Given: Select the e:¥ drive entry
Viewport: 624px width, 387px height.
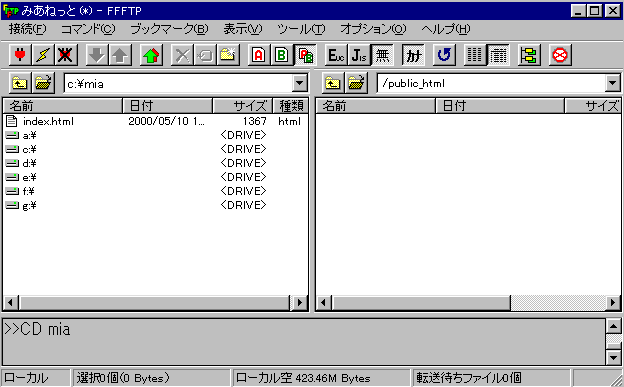Looking at the screenshot, I should (x=21, y=177).
